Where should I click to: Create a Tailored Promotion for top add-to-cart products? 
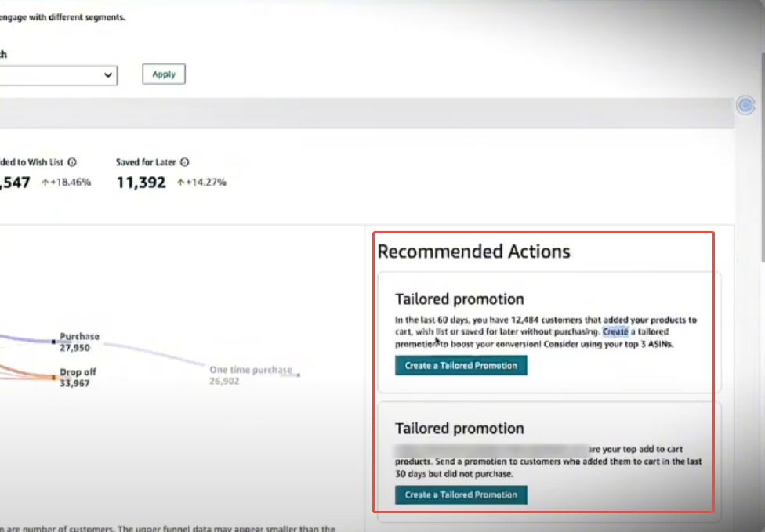coord(461,494)
